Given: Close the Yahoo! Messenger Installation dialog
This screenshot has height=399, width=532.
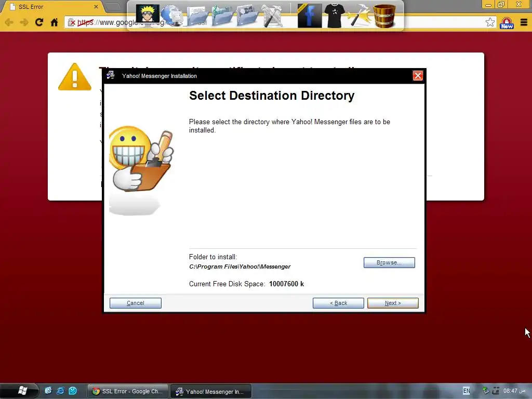Looking at the screenshot, I should coord(418,76).
